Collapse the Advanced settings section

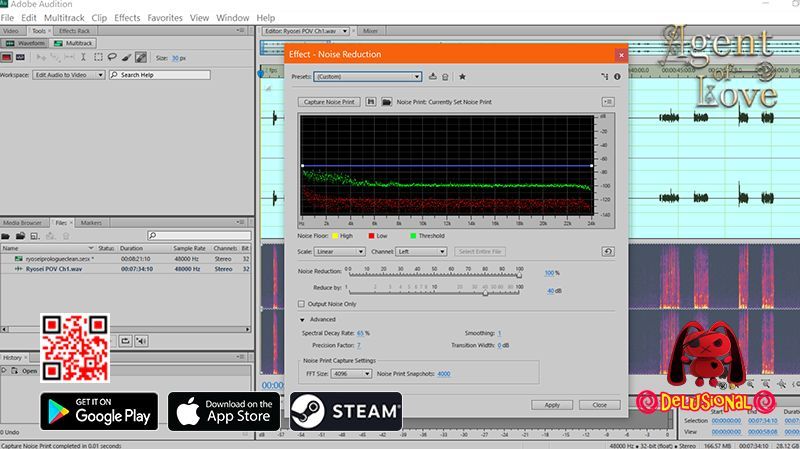click(302, 320)
